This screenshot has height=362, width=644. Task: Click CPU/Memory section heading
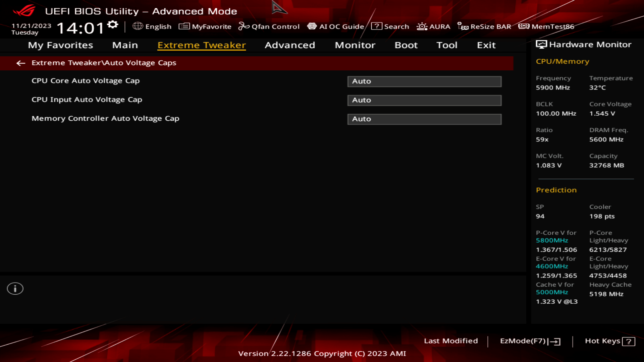(562, 61)
